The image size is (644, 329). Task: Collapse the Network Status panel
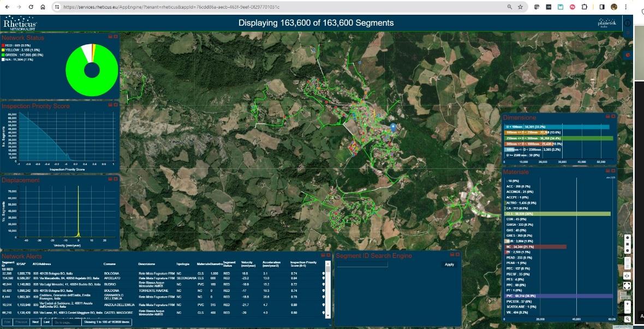pos(110,37)
